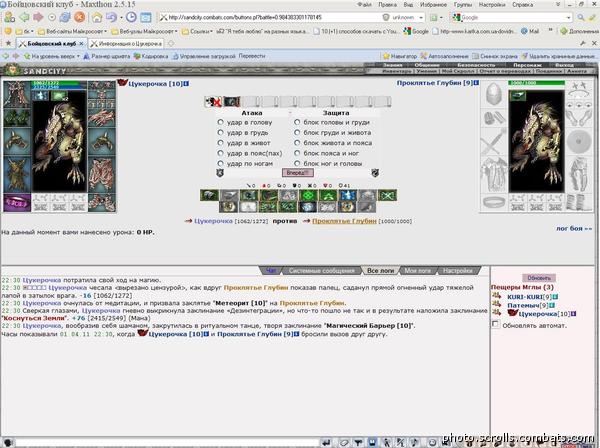Open the address bar URL dropdown
This screenshot has width=600, height=448.
click(x=421, y=18)
